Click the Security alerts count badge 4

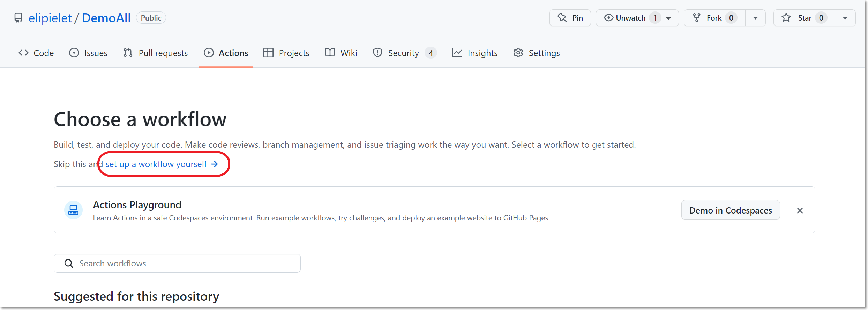click(x=431, y=53)
